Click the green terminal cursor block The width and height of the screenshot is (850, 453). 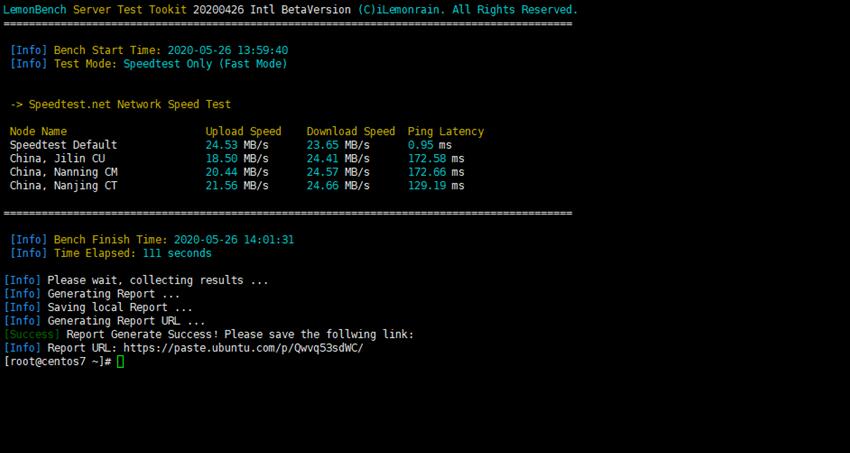point(120,362)
